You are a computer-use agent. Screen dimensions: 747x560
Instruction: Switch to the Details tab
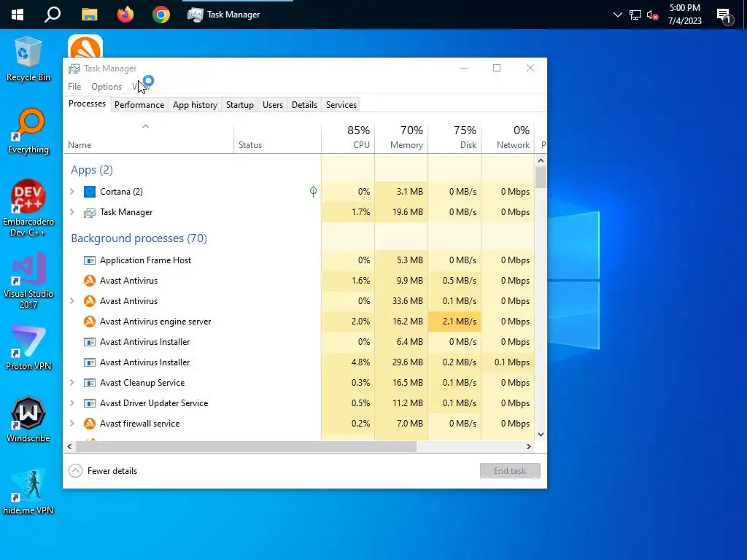click(x=304, y=105)
